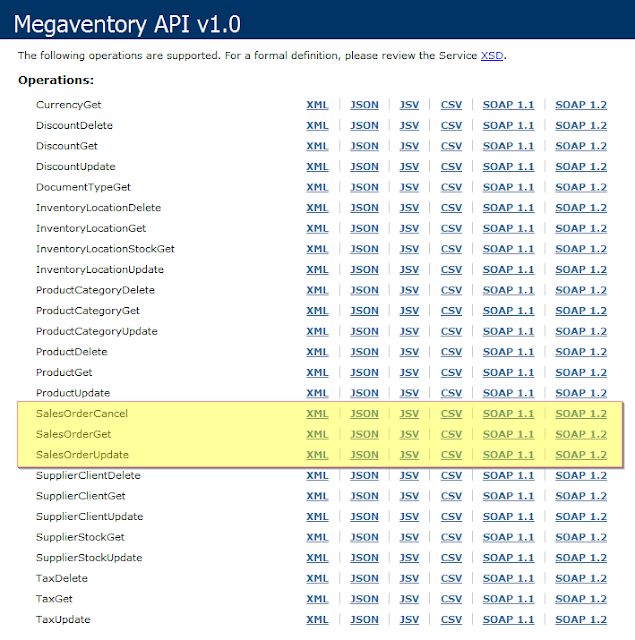Open JSON link for DiscountUpdate

pyautogui.click(x=364, y=167)
